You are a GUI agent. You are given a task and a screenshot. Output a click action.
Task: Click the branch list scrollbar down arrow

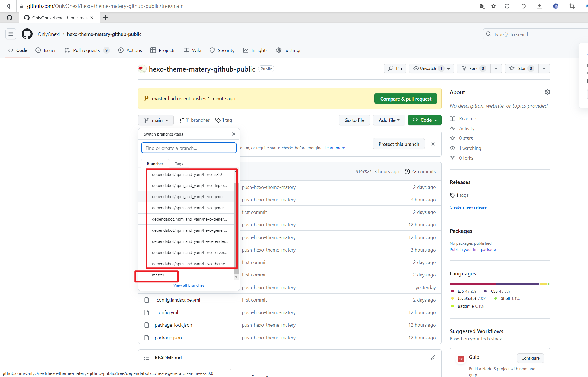click(x=236, y=277)
